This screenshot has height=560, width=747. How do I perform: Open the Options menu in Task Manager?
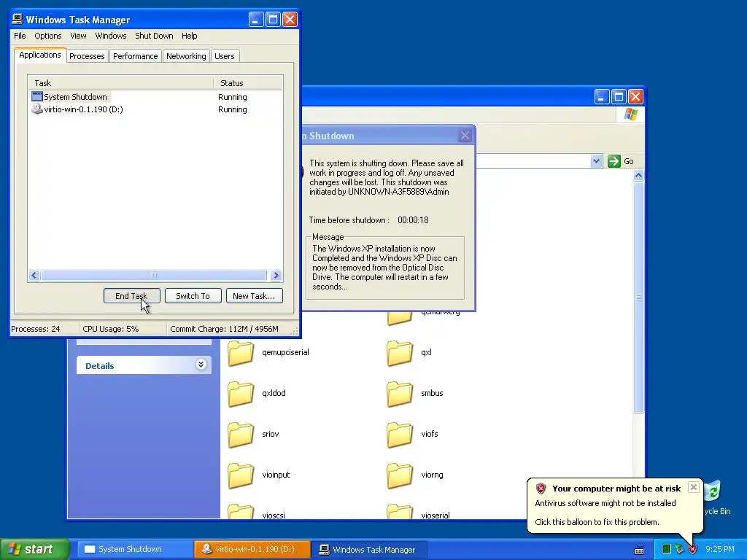[47, 36]
